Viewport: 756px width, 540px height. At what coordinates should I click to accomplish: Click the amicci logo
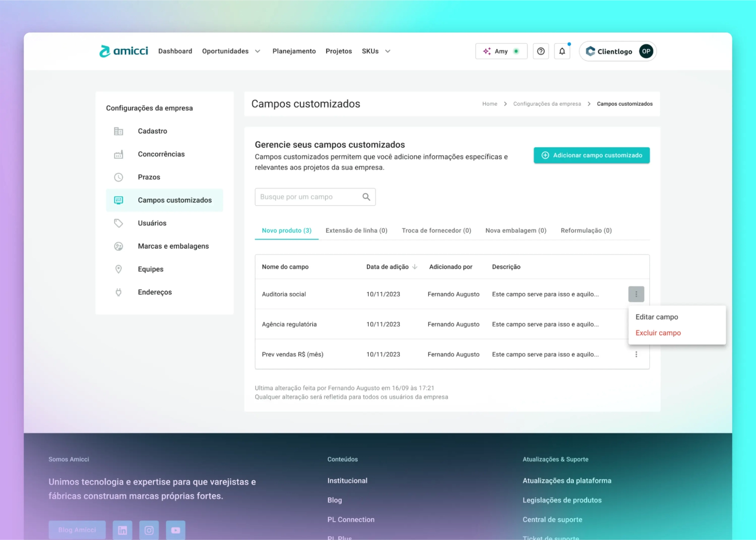tap(124, 51)
